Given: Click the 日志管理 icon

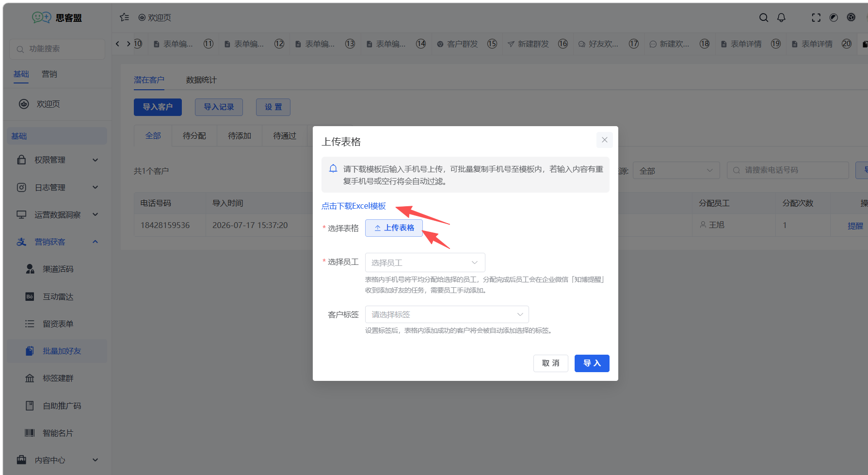Looking at the screenshot, I should (x=21, y=187).
